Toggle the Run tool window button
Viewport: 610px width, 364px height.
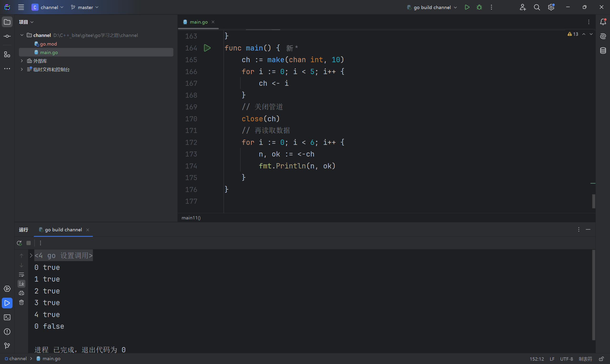pos(7,303)
